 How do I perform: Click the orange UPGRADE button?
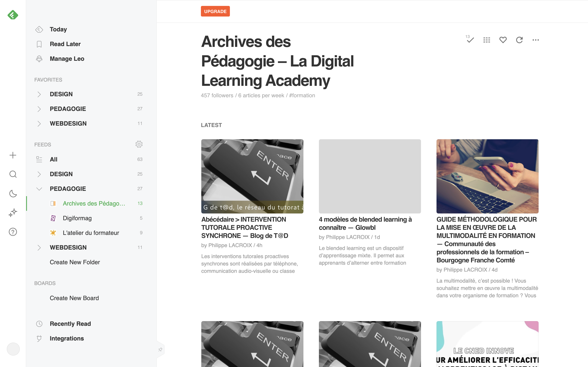click(x=215, y=11)
